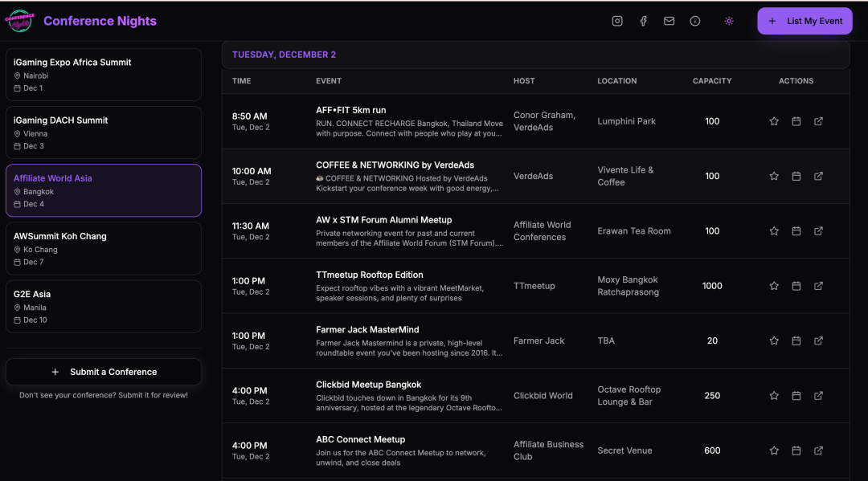Image resolution: width=868 pixels, height=481 pixels.
Task: Open the info circle icon
Action: 695,21
